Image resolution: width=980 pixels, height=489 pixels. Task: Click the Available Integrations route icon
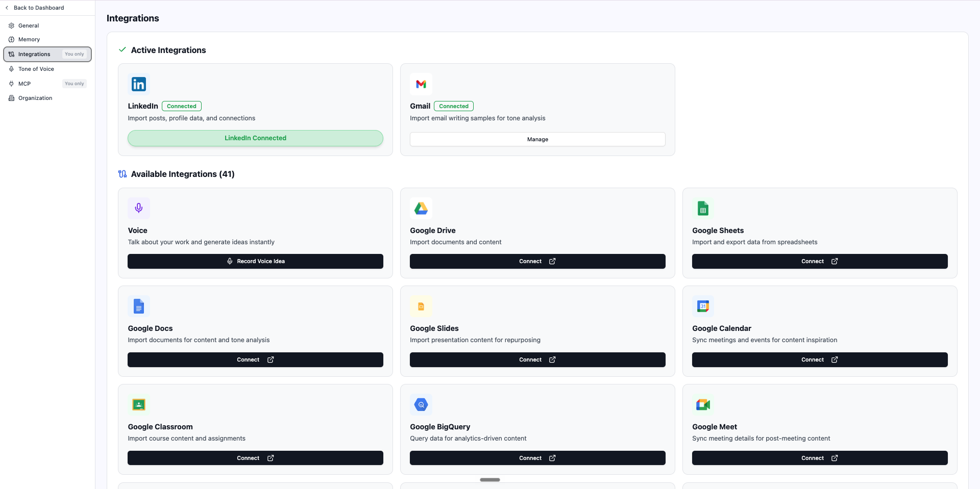[x=122, y=174]
